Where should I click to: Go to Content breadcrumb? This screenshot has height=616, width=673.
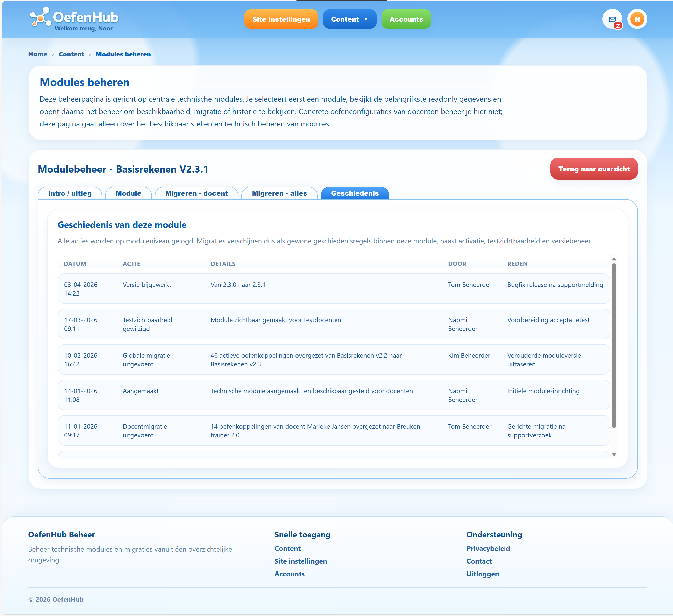[71, 54]
